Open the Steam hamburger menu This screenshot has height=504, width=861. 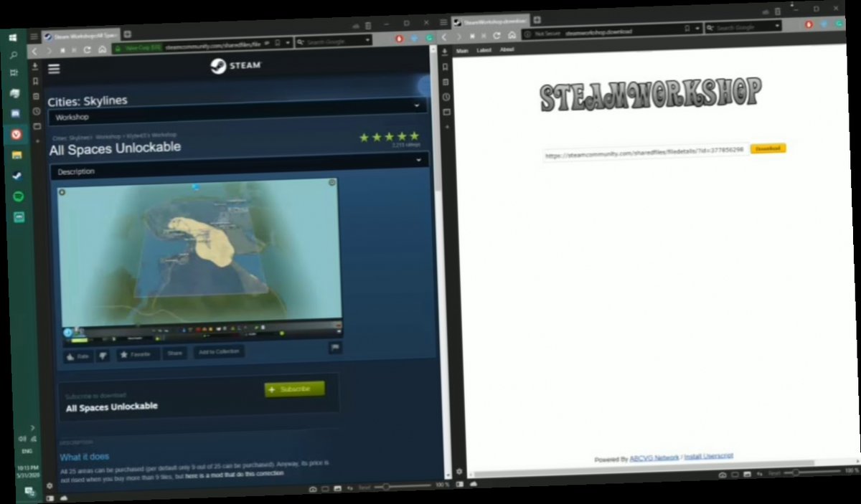click(x=54, y=69)
